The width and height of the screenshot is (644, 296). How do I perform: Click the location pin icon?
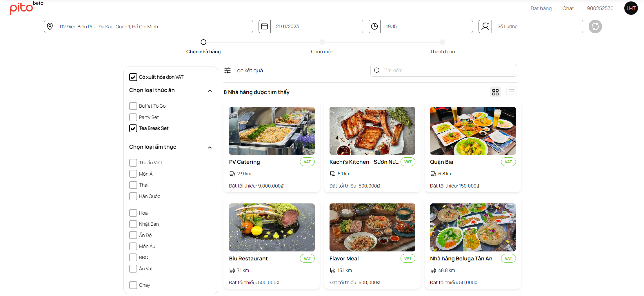coord(50,26)
